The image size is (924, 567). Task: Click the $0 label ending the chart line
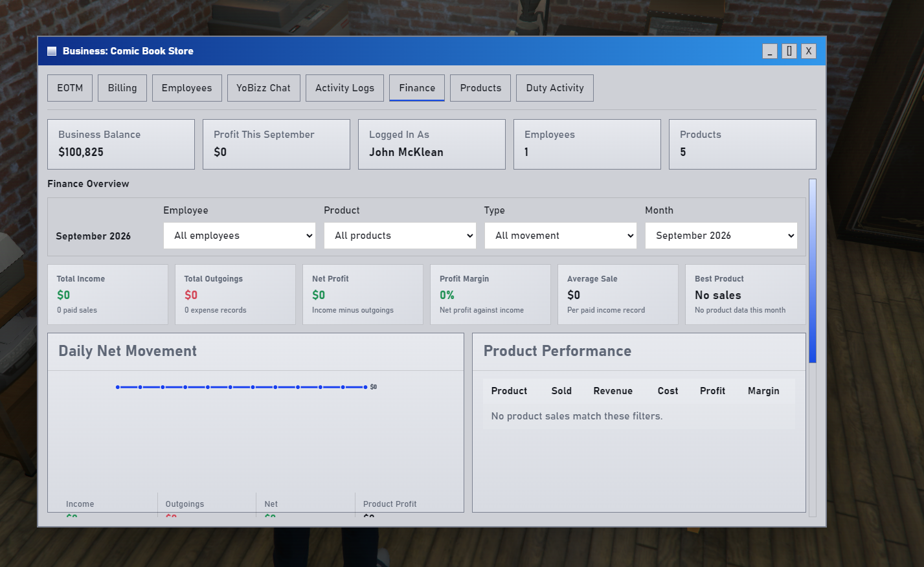point(374,387)
